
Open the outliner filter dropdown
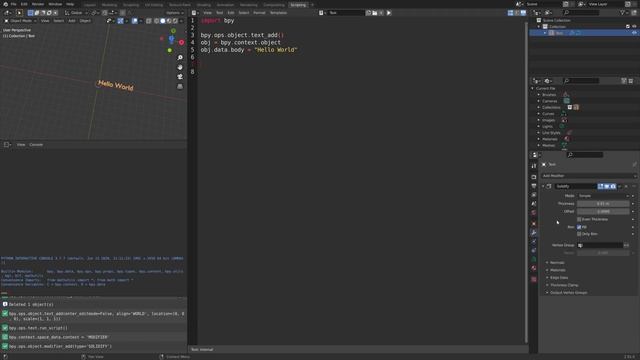(x=624, y=13)
